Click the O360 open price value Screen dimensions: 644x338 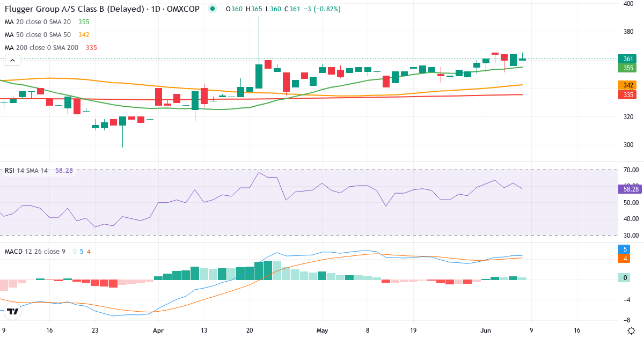point(234,9)
